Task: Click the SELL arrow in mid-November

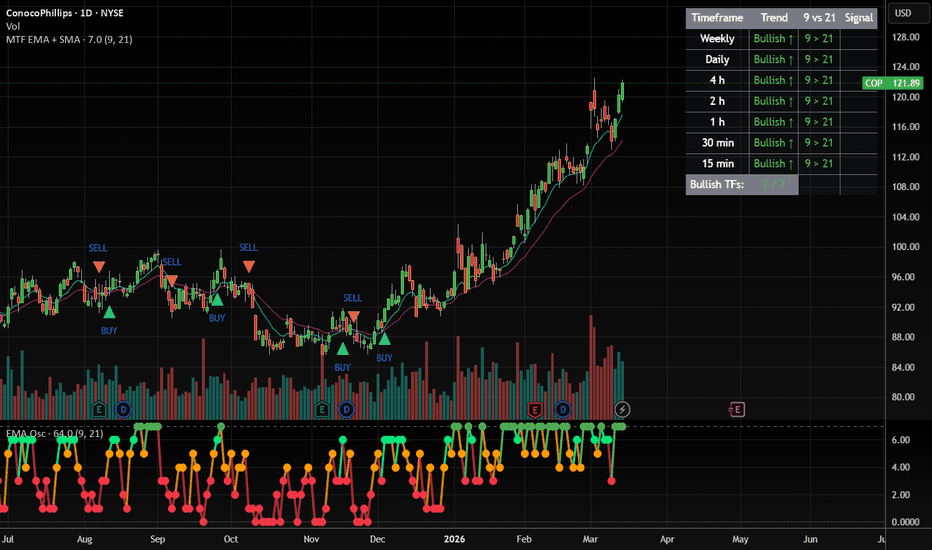Action: point(353,315)
